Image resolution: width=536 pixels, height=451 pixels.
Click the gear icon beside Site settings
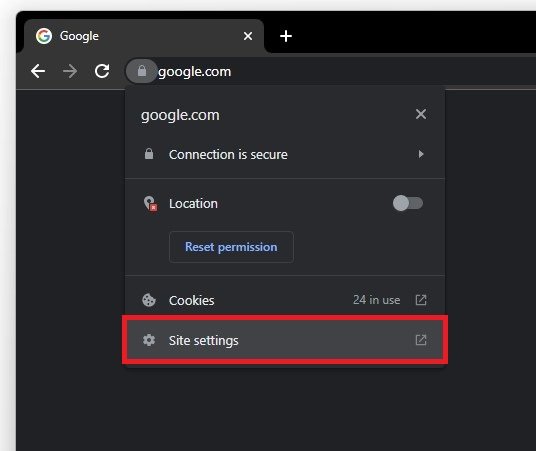149,340
